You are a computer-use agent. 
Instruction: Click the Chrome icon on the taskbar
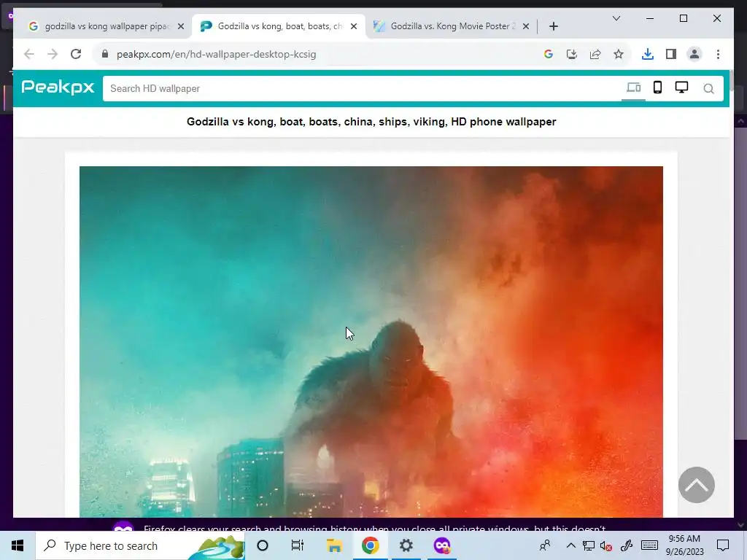tap(370, 545)
